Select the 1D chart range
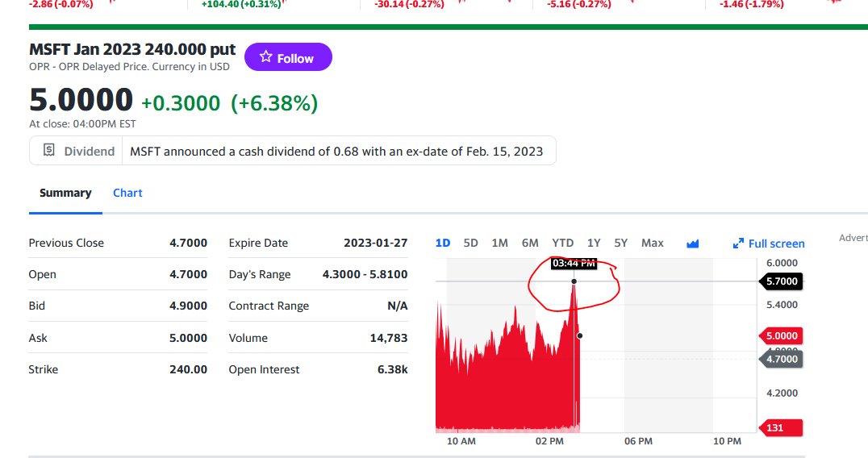The height and width of the screenshot is (458, 868). (x=443, y=243)
